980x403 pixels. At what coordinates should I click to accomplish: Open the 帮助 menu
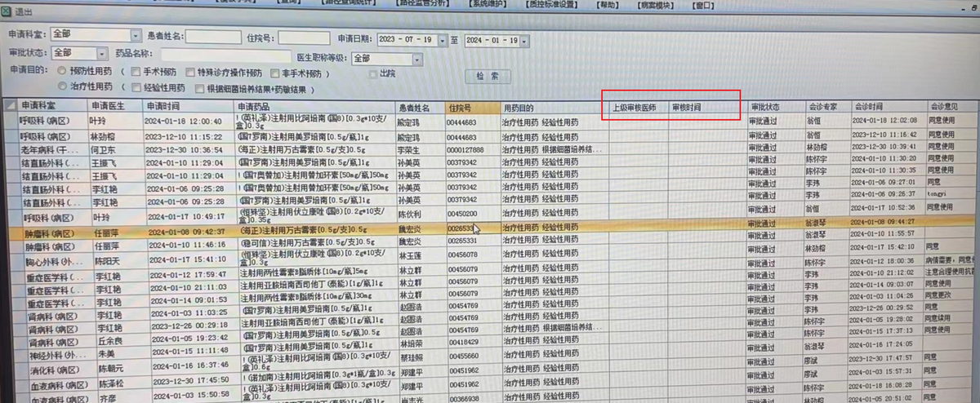[x=608, y=3]
